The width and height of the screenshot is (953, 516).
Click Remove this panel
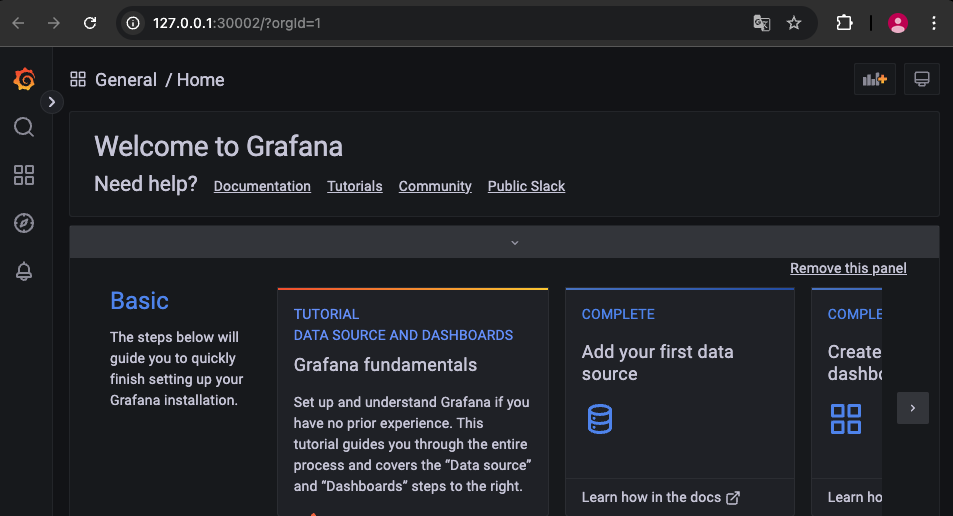click(848, 268)
